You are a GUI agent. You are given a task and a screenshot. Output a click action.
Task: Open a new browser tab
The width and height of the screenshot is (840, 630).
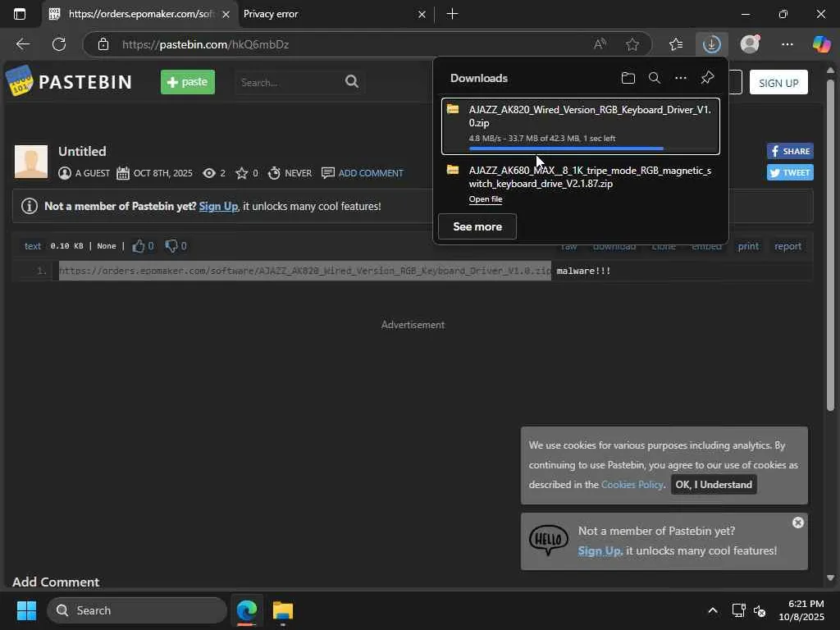452,14
